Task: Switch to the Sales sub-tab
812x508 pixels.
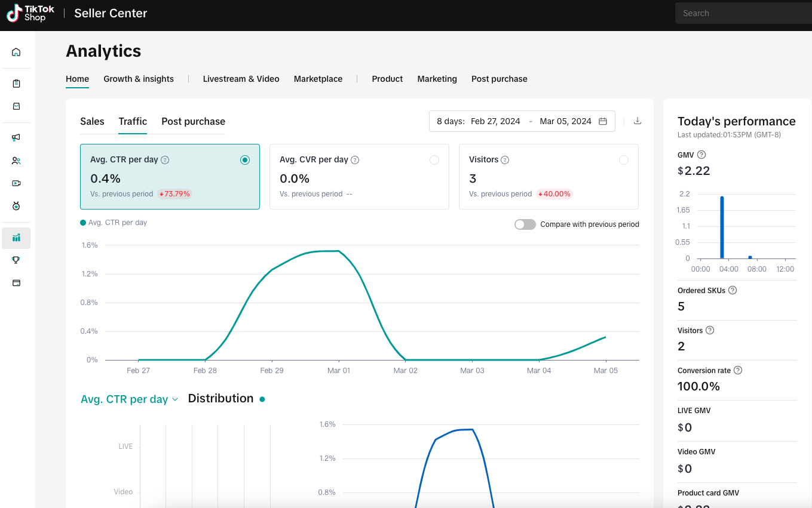Action: coord(92,121)
